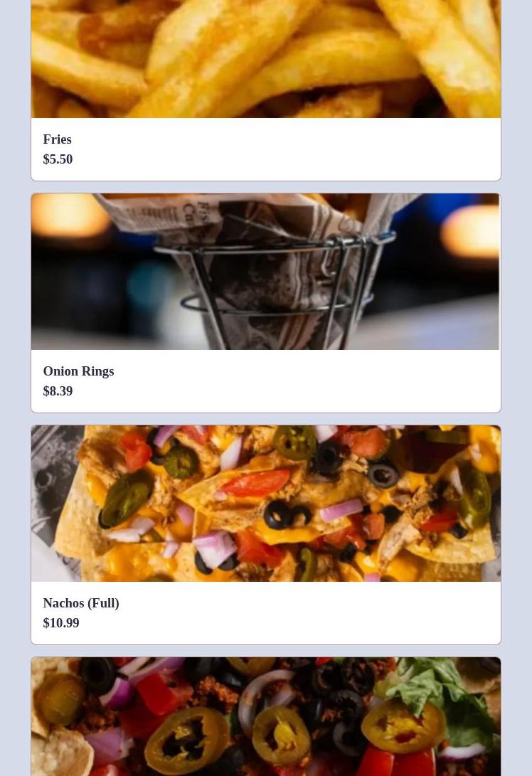
Task: Select the Nachos (Full) item title
Action: (81, 603)
